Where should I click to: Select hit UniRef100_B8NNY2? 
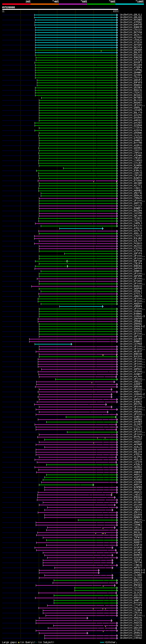pyautogui.click(x=131, y=341)
